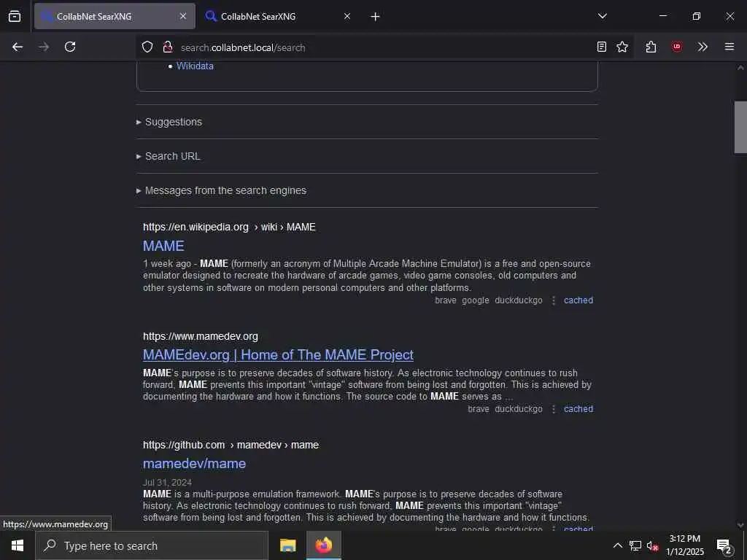747x560 pixels.
Task: Show hidden system tray icons
Action: point(617,545)
